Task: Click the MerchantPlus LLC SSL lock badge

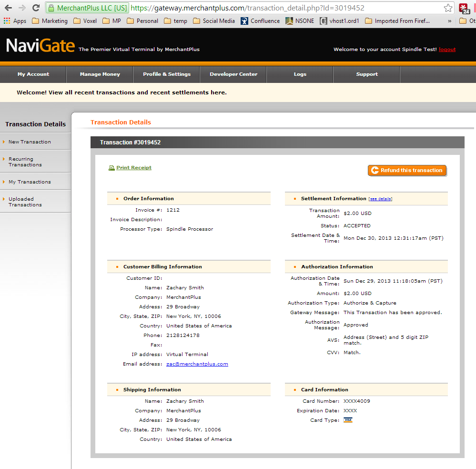Action: (x=87, y=8)
